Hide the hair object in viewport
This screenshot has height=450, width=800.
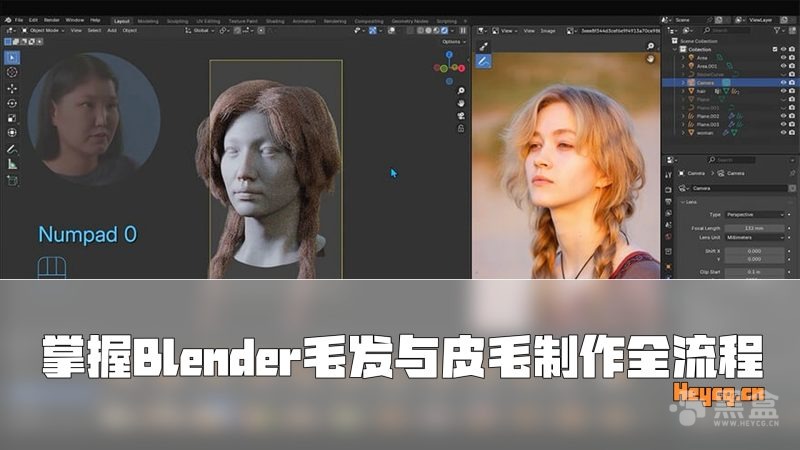coord(783,91)
